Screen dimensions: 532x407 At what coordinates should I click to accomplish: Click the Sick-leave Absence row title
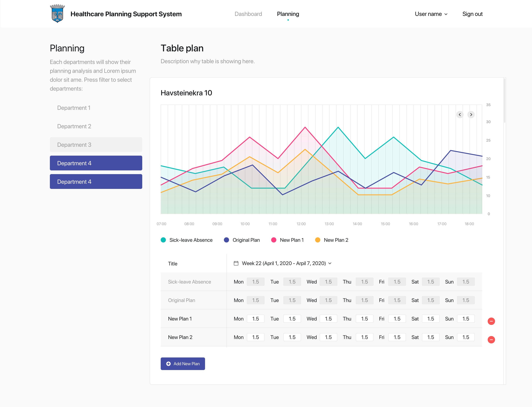tap(189, 282)
